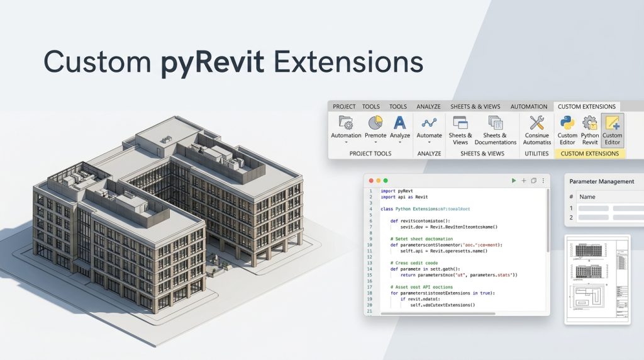
Task: Click the ANALYZE panel label below Automate
Action: [429, 154]
